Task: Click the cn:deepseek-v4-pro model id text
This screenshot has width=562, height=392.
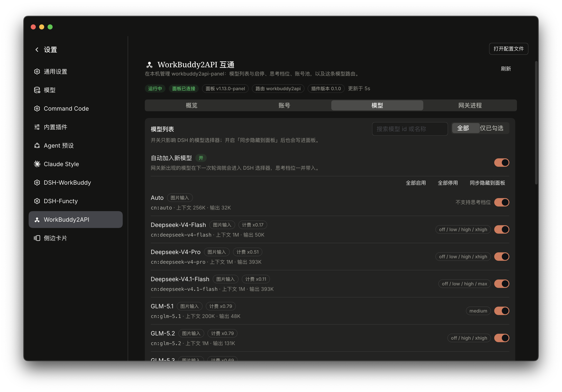Action: [x=178, y=262]
